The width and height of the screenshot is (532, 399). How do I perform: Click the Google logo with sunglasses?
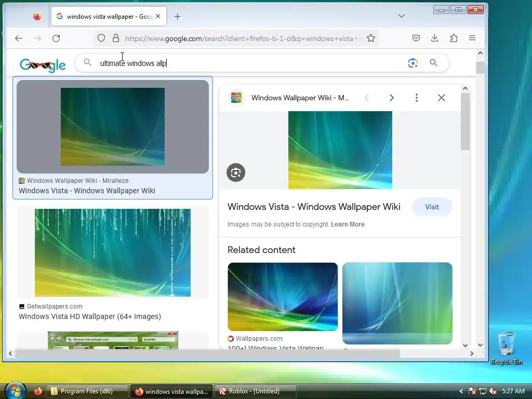click(43, 64)
